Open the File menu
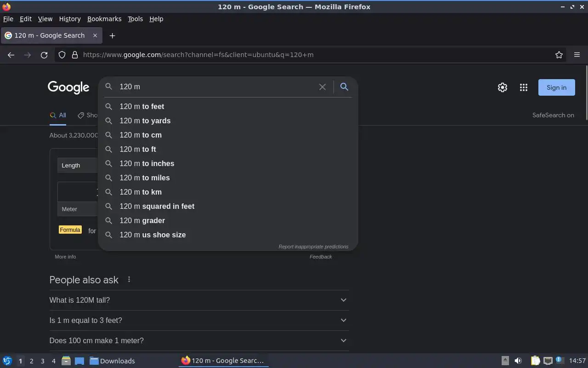Screen dimensions: 588x368 coord(8,19)
